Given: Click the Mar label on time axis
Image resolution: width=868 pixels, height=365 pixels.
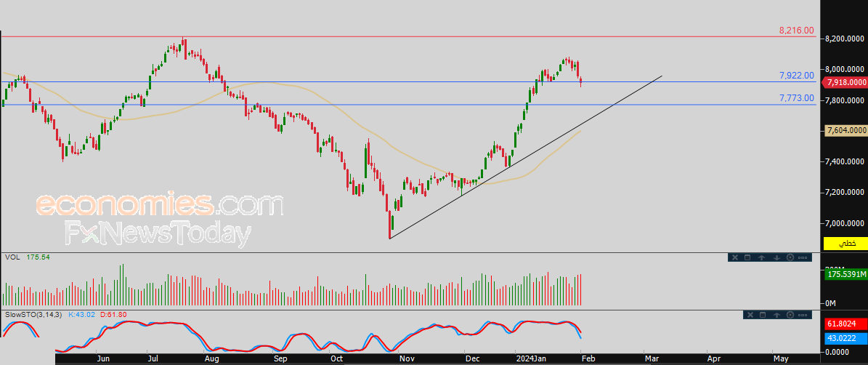Looking at the screenshot, I should [653, 359].
